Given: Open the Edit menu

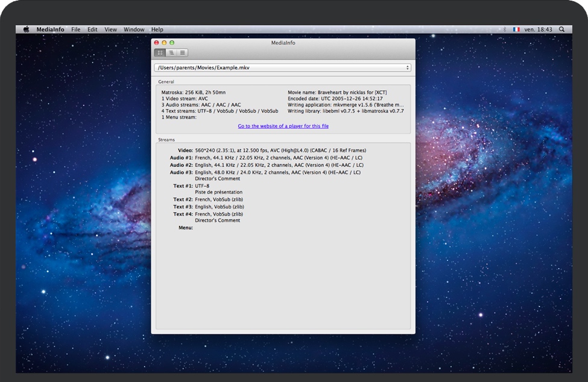Looking at the screenshot, I should click(92, 30).
